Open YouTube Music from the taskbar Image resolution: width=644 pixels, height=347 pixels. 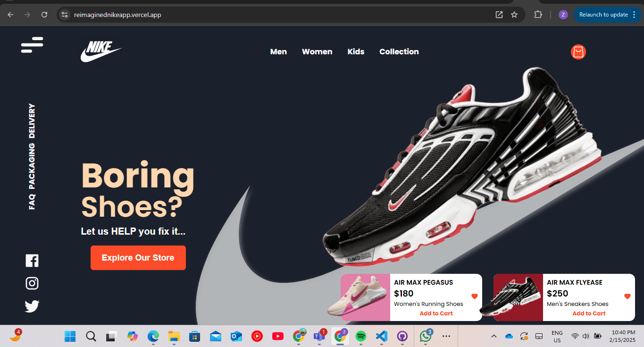(257, 336)
